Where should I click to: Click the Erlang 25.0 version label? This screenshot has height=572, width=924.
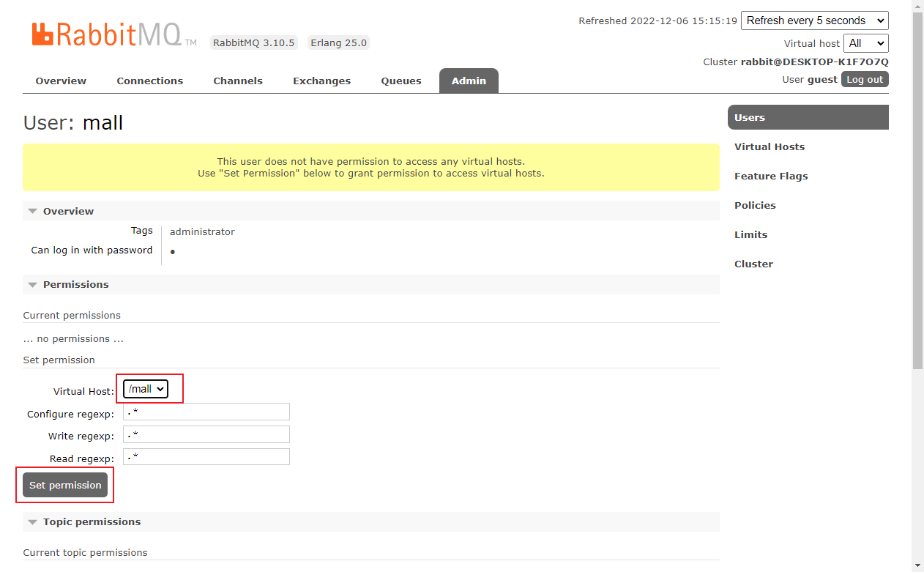click(x=338, y=42)
